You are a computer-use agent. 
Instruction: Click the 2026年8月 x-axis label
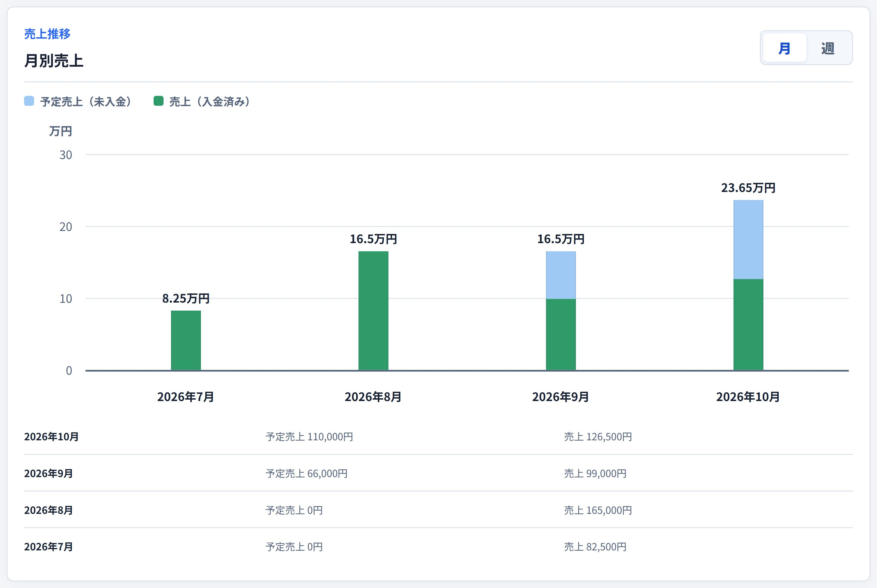[373, 397]
